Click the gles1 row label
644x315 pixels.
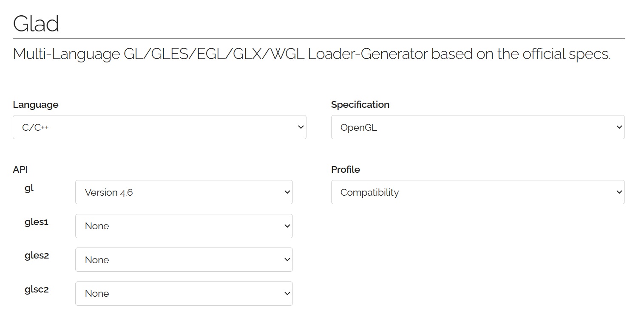tap(37, 222)
